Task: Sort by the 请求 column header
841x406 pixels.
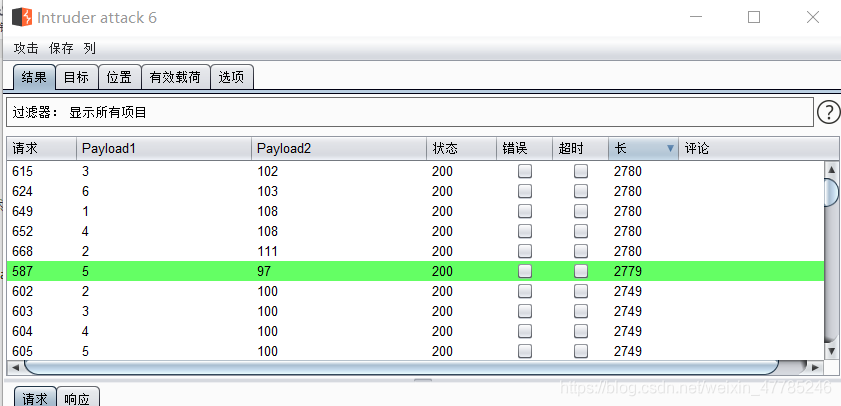Action: 41,149
